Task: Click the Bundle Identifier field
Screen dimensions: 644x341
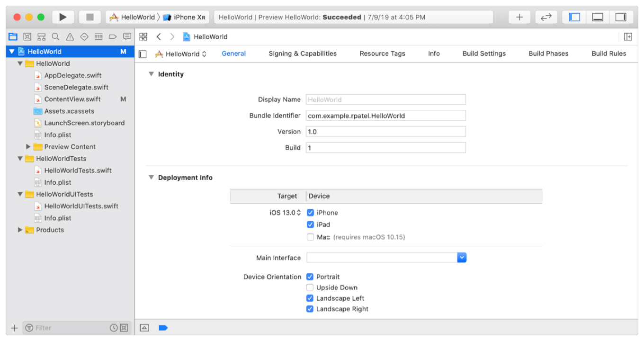Action: tap(385, 116)
